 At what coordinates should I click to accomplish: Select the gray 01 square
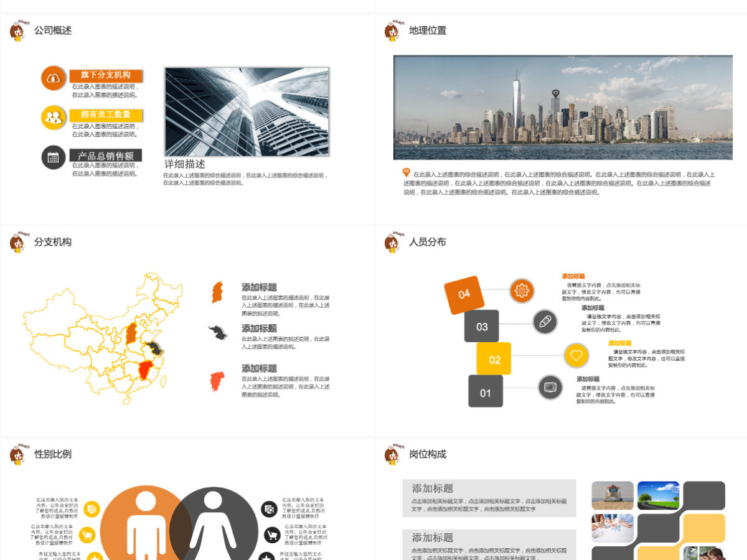(x=486, y=391)
